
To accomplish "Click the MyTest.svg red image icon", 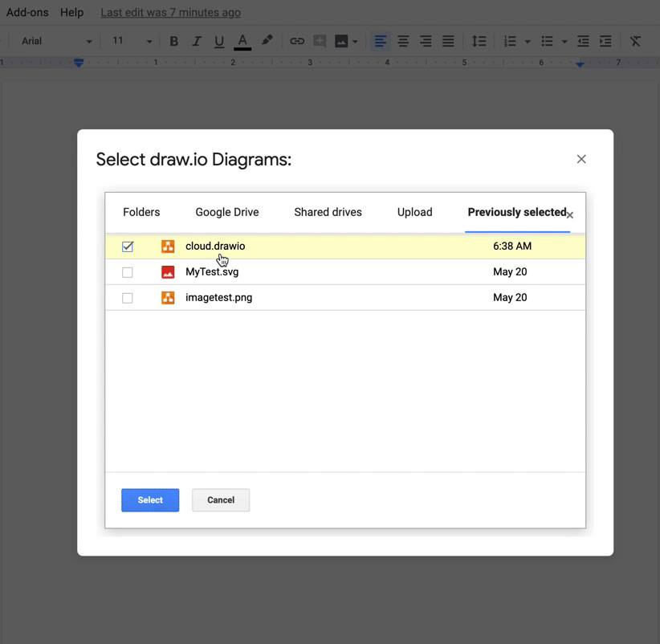I will (168, 272).
